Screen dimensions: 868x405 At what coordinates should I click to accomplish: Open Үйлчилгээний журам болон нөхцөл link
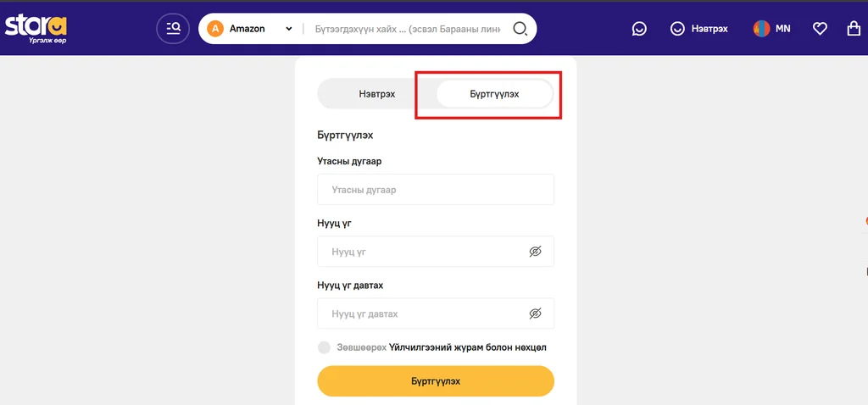click(x=468, y=347)
